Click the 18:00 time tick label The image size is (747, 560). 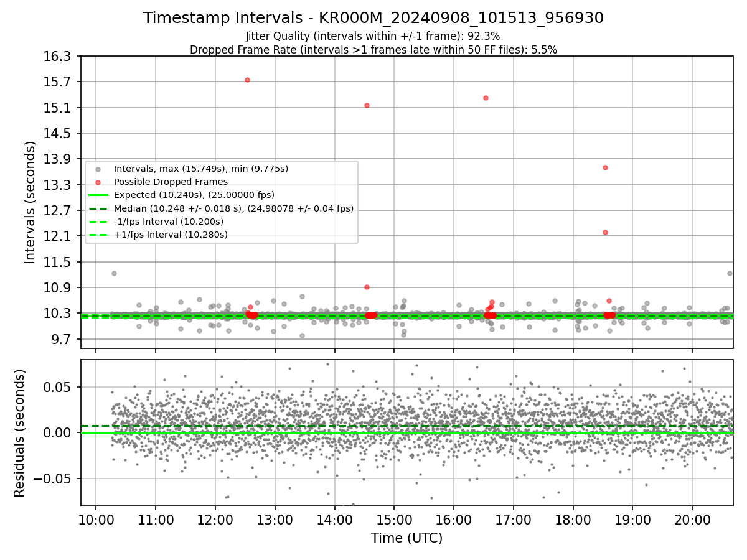pyautogui.click(x=573, y=520)
